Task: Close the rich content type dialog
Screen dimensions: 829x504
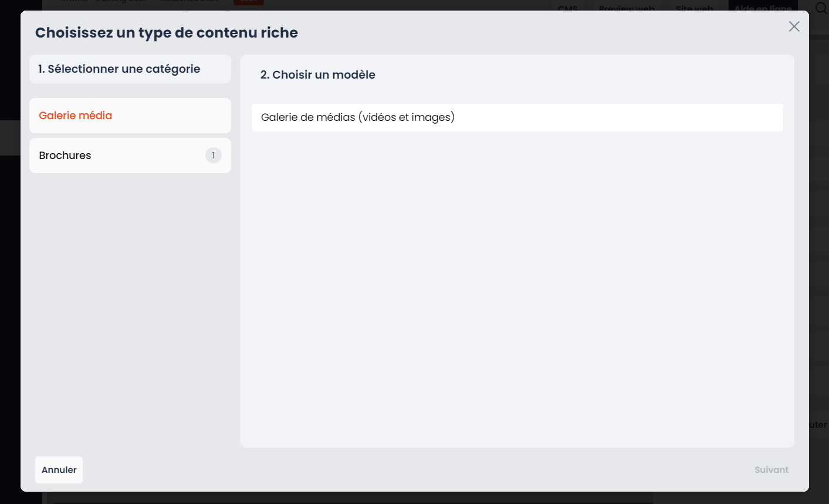Action: [x=794, y=26]
